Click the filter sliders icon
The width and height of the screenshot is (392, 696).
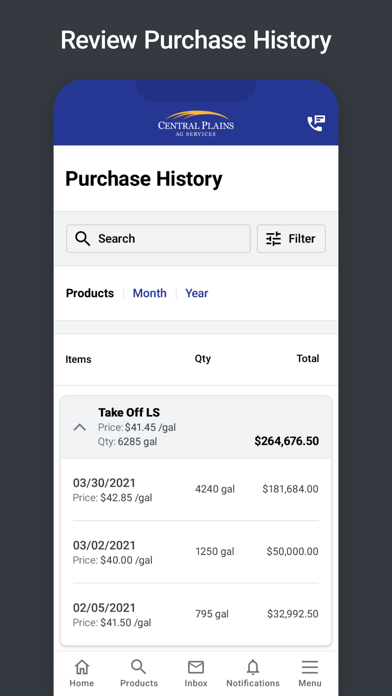pyautogui.click(x=273, y=239)
